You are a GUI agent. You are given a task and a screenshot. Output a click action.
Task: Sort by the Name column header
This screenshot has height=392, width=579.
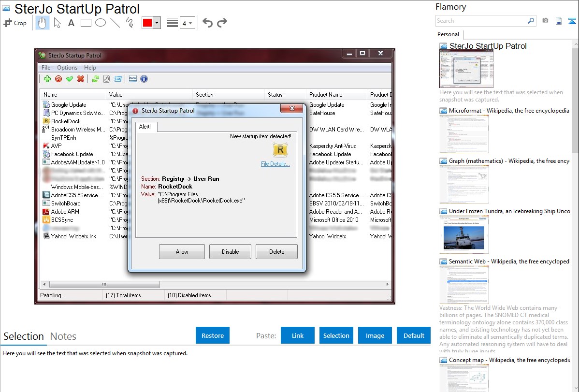point(73,95)
